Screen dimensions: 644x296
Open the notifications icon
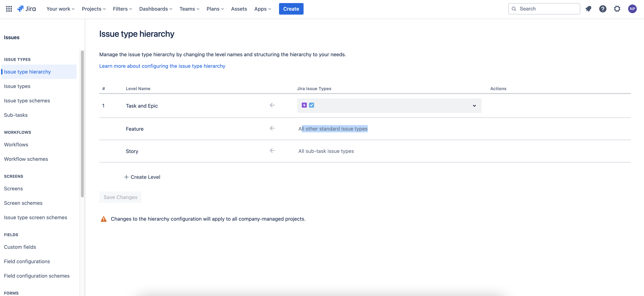click(x=588, y=9)
